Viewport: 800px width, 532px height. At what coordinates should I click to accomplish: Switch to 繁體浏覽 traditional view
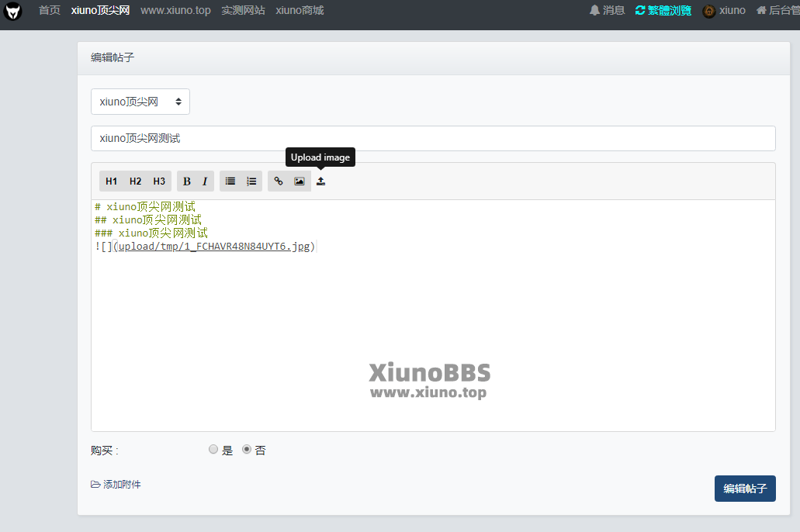click(663, 10)
